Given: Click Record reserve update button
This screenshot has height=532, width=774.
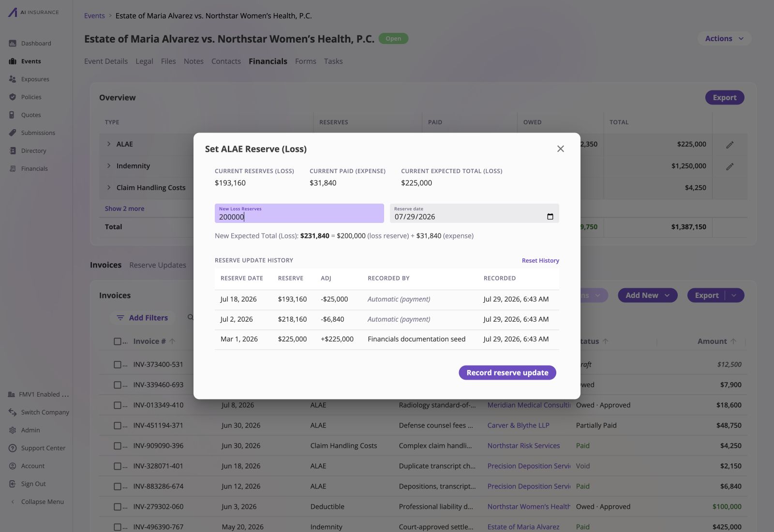Looking at the screenshot, I should pyautogui.click(x=507, y=373).
